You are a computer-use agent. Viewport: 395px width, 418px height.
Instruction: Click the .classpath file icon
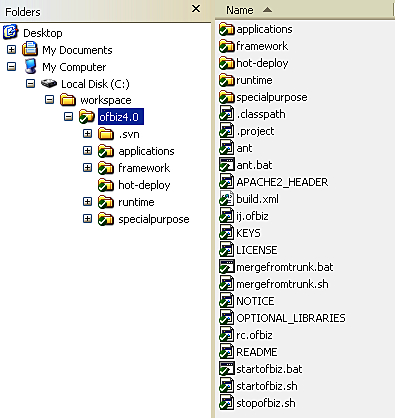[227, 114]
